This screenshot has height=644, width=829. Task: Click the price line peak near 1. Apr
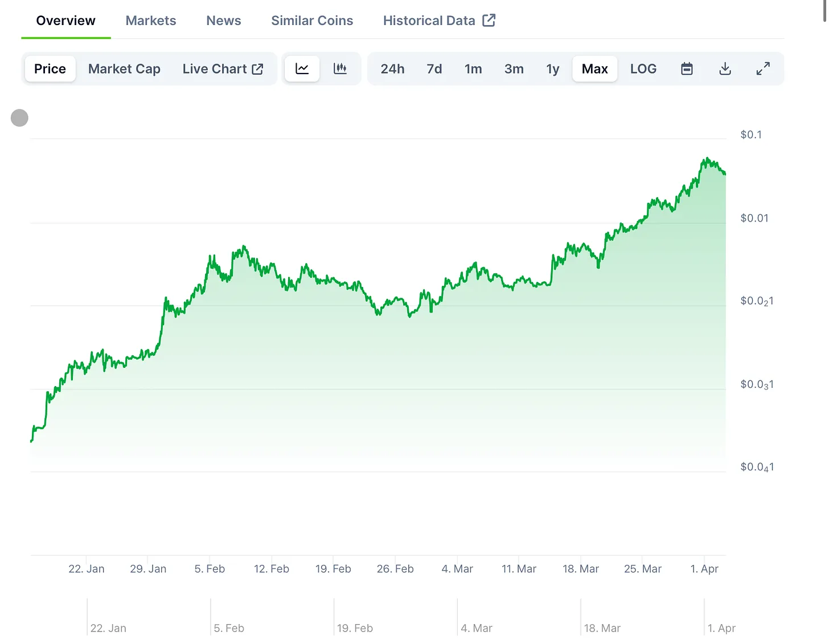coord(707,159)
